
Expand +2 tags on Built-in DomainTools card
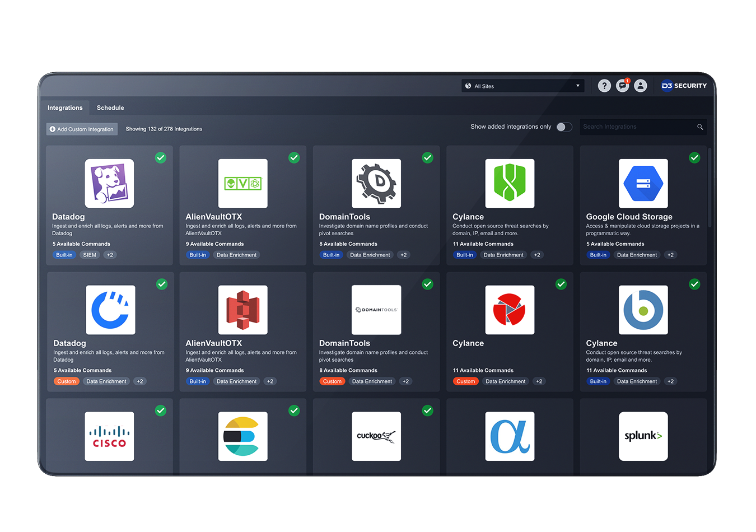(404, 255)
